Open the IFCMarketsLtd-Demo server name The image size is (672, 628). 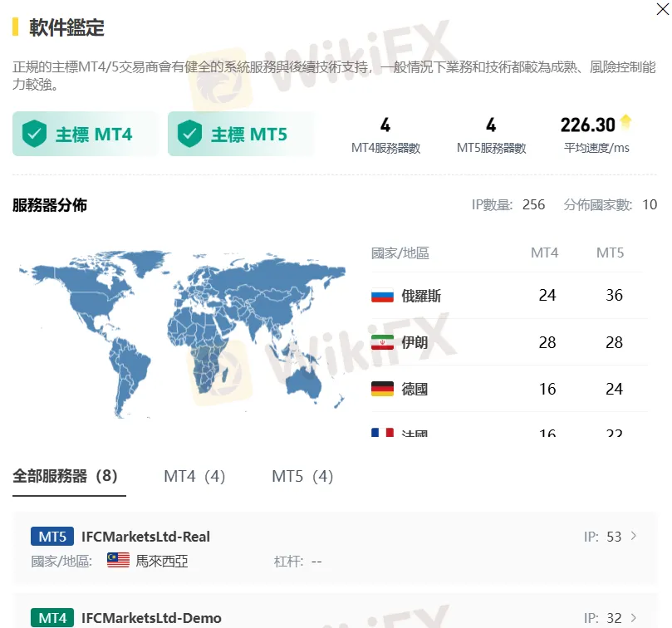151,618
